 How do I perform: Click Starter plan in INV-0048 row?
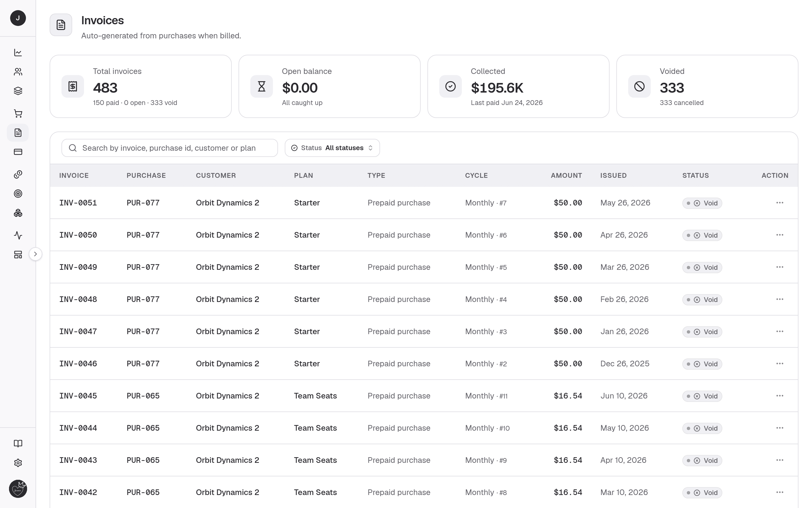tap(307, 299)
